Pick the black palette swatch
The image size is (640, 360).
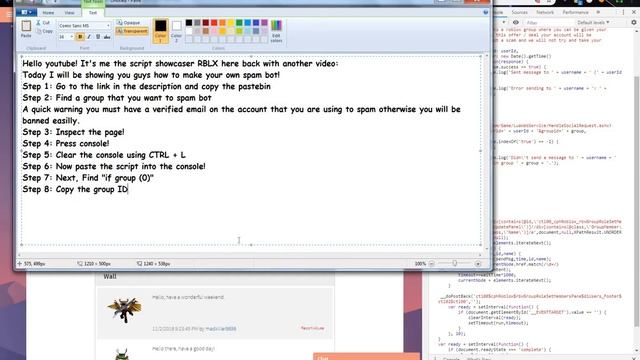click(189, 22)
